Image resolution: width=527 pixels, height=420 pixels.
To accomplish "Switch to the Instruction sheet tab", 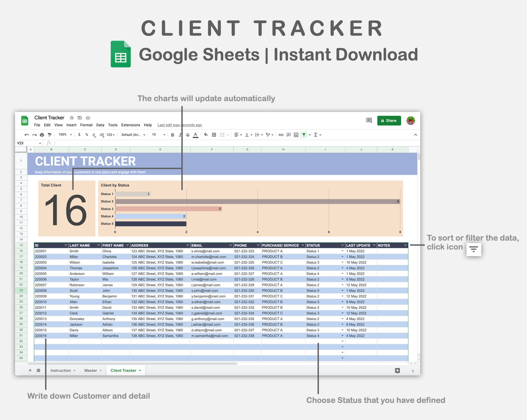I will pyautogui.click(x=61, y=370).
